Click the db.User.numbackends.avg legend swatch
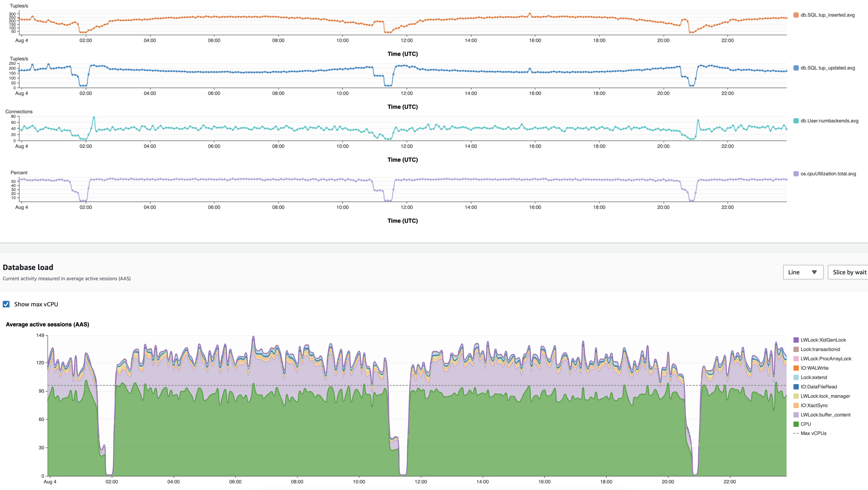 (796, 120)
